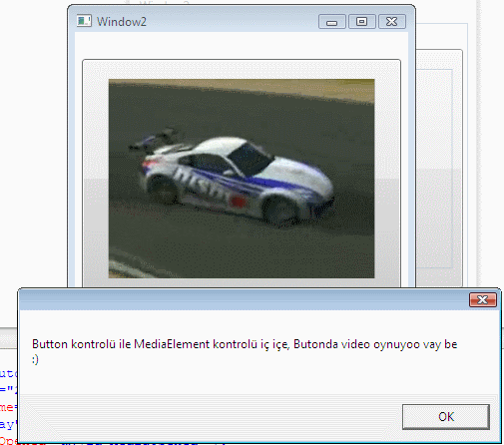Viewport: 504px width, 445px height.
Task: Click the smiley text line in the message box
Action: 35,359
